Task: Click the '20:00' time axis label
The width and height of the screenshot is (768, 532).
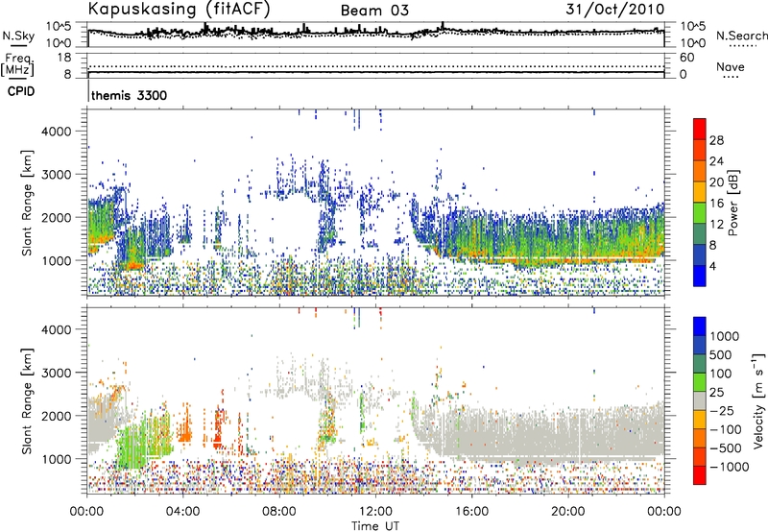Action: 568,512
